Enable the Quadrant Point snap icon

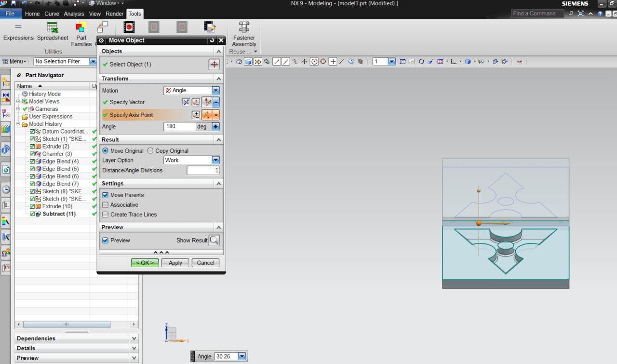coord(323,62)
